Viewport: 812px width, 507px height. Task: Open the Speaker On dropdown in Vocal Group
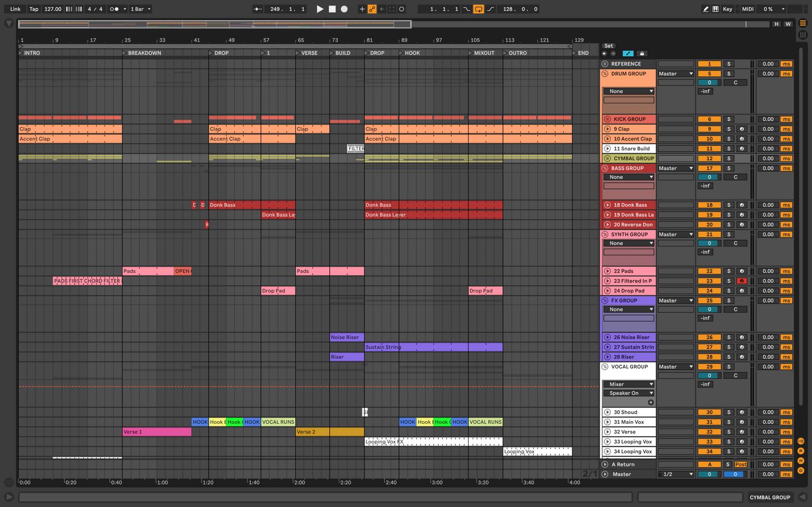[629, 393]
